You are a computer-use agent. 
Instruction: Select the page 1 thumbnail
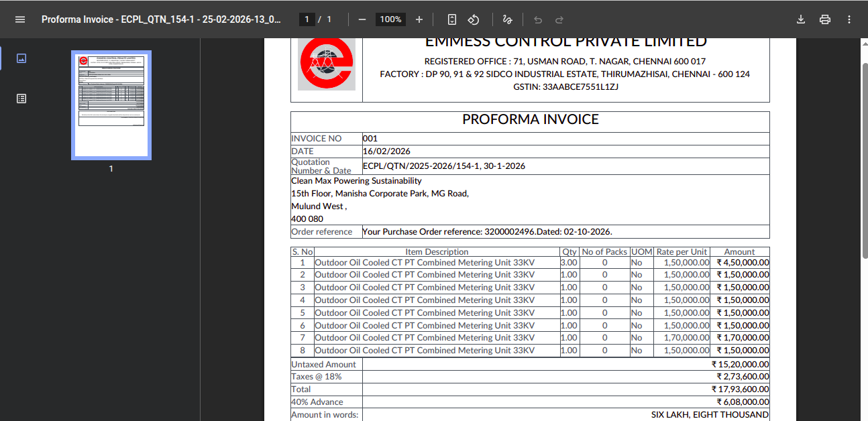pyautogui.click(x=111, y=105)
